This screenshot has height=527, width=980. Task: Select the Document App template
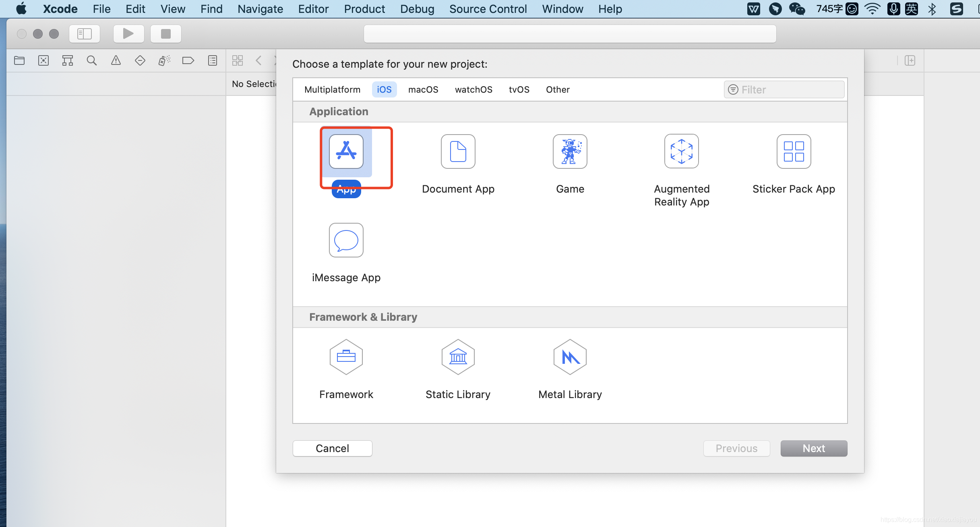[458, 152]
